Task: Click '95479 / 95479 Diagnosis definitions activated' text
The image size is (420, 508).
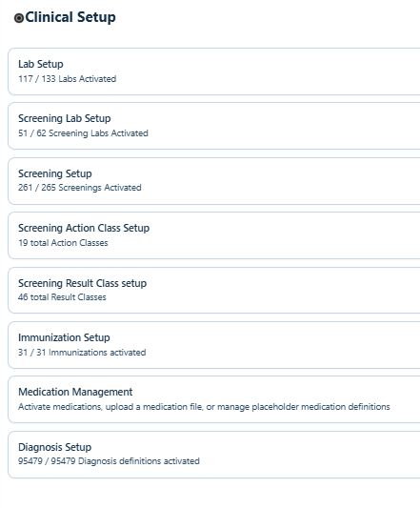Action: [109, 461]
